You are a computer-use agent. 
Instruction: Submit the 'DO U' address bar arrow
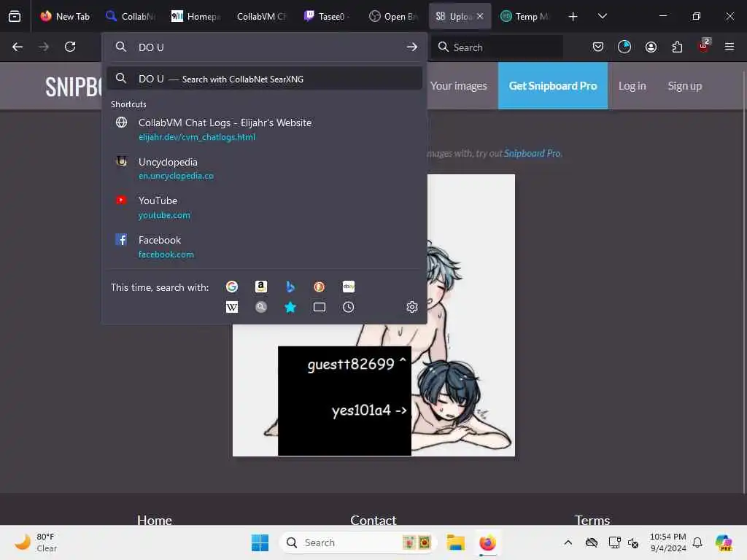click(x=412, y=47)
